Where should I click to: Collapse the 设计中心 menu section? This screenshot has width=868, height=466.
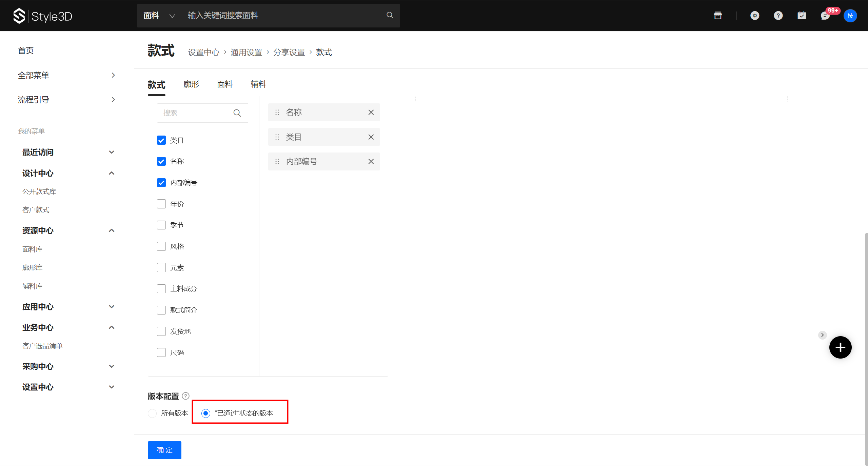click(112, 173)
